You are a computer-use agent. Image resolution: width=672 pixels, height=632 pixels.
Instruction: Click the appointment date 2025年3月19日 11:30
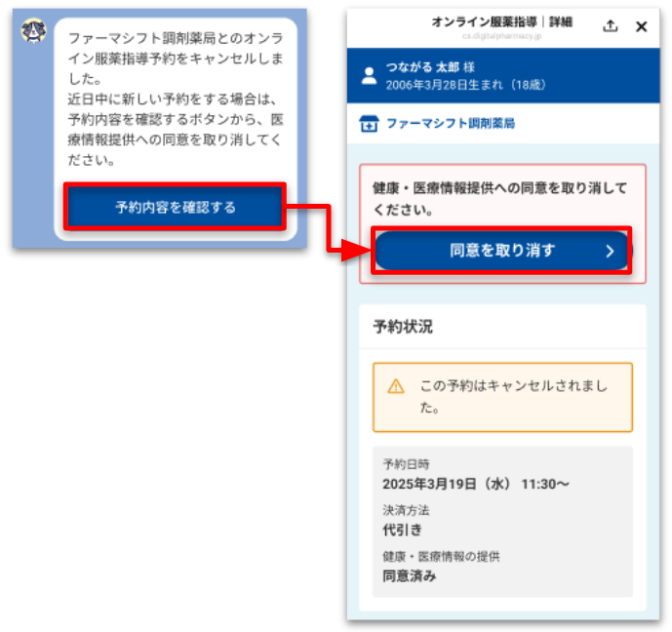pyautogui.click(x=477, y=485)
